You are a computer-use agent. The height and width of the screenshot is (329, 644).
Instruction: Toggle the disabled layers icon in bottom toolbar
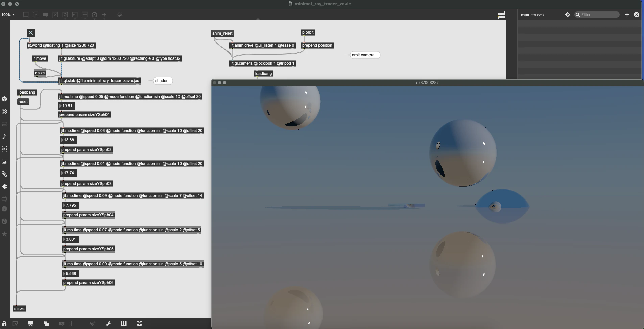coord(62,324)
